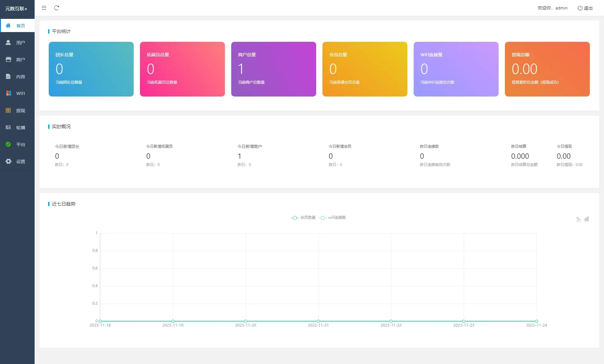Click the 提现总额 orange statistics card

(547, 69)
